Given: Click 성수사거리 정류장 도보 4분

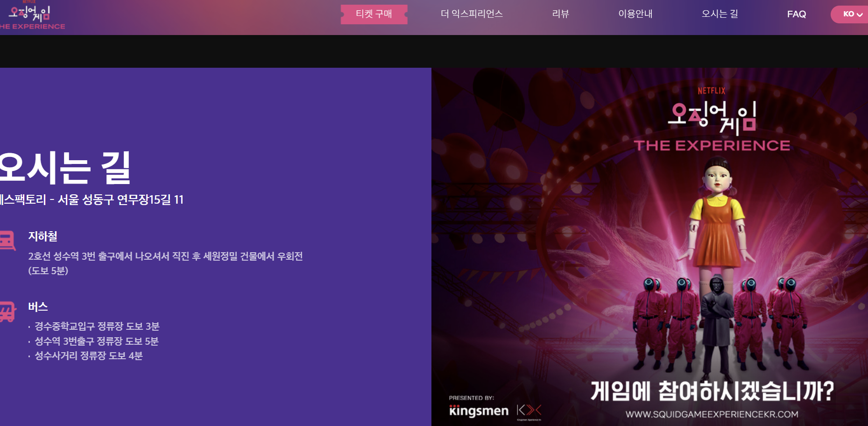Looking at the screenshot, I should pyautogui.click(x=89, y=356).
